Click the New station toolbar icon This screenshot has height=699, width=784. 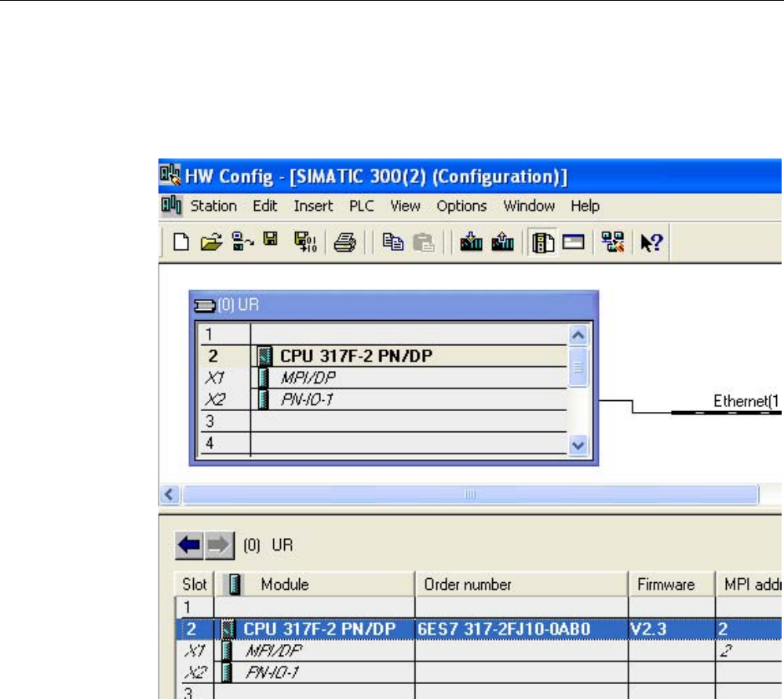(181, 242)
